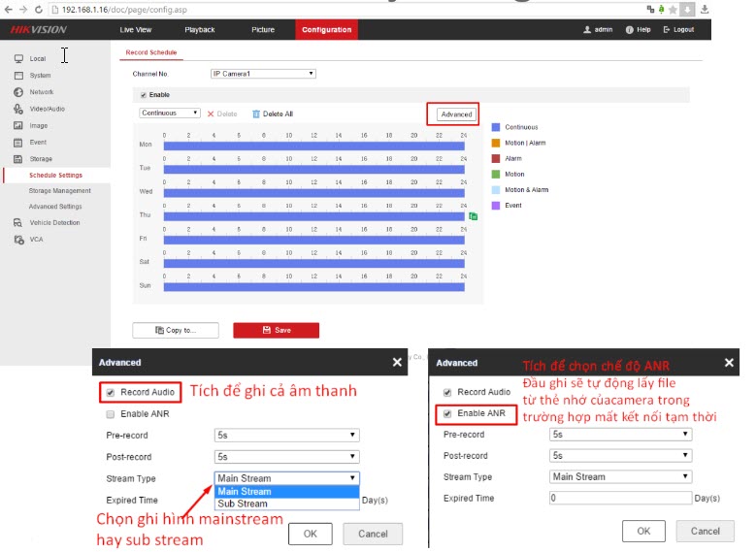Click the Advanced button above schedule
Image resolution: width=756 pixels, height=552 pixels.
[455, 114]
